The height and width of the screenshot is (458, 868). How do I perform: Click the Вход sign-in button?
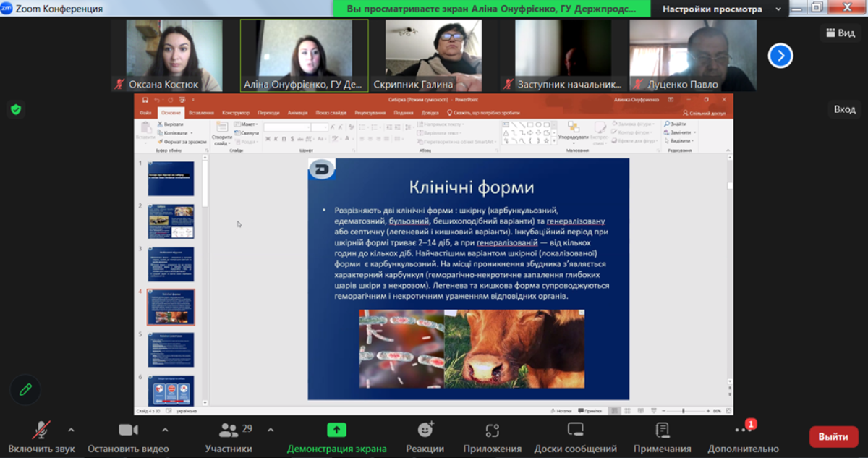point(844,109)
